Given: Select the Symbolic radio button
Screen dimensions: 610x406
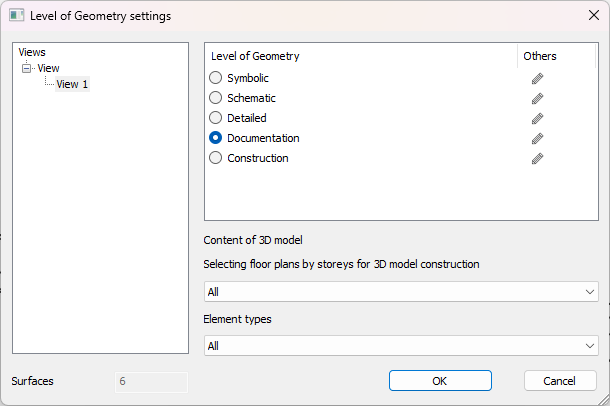Looking at the screenshot, I should (x=215, y=78).
